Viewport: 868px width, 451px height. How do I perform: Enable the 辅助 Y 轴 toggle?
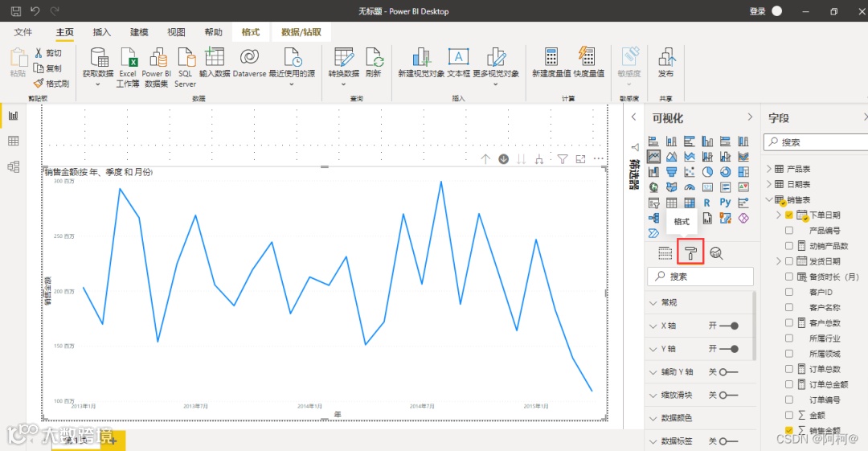[x=728, y=372]
